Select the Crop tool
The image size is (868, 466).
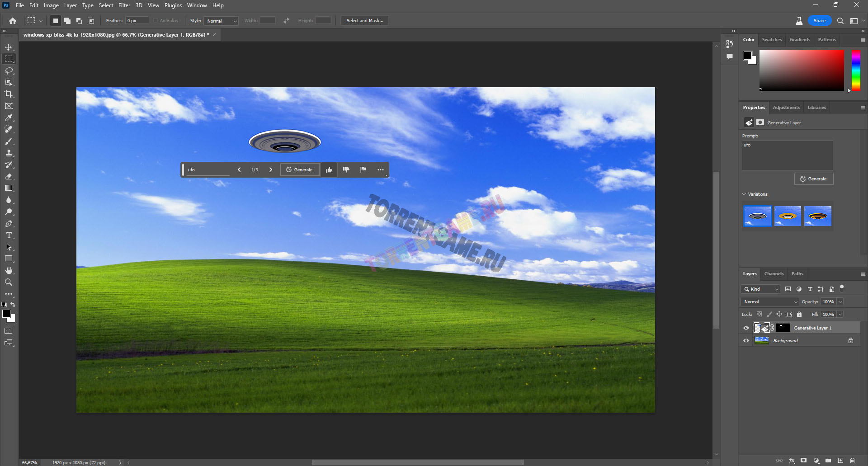9,94
